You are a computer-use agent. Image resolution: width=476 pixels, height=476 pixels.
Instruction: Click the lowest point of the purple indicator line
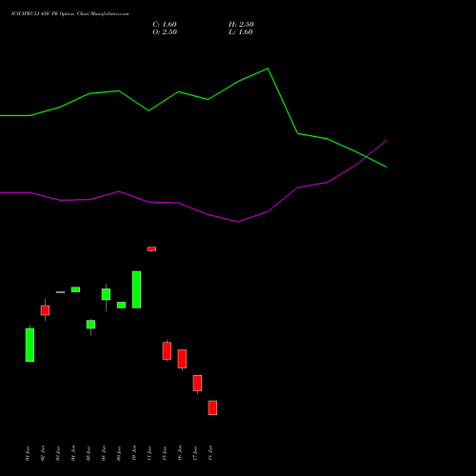[238, 222]
